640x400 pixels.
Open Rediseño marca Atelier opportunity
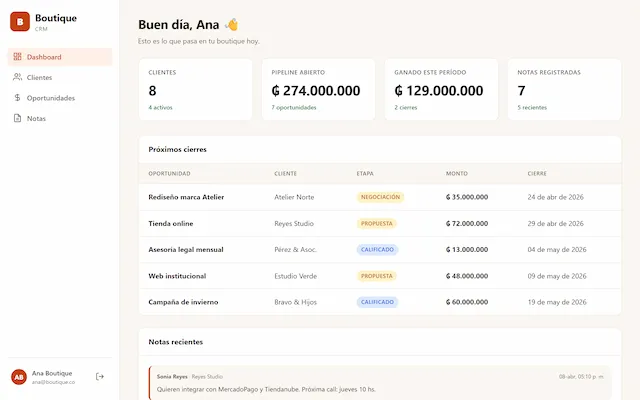click(186, 197)
